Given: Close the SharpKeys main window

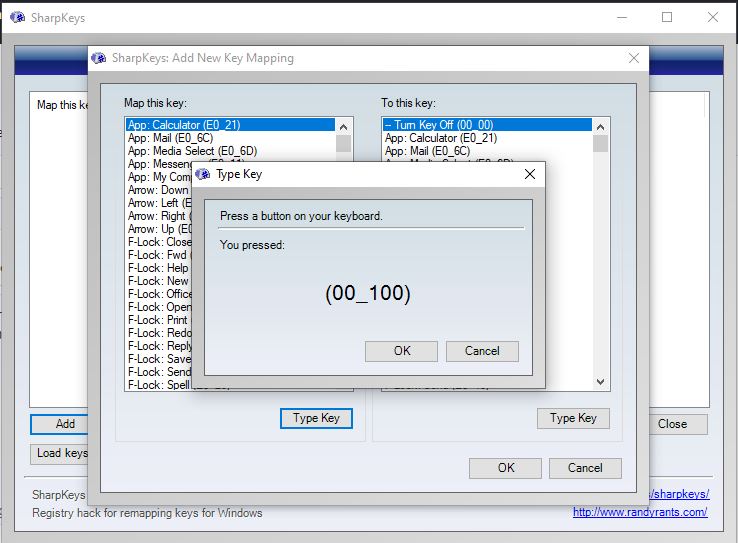Looking at the screenshot, I should point(713,18).
